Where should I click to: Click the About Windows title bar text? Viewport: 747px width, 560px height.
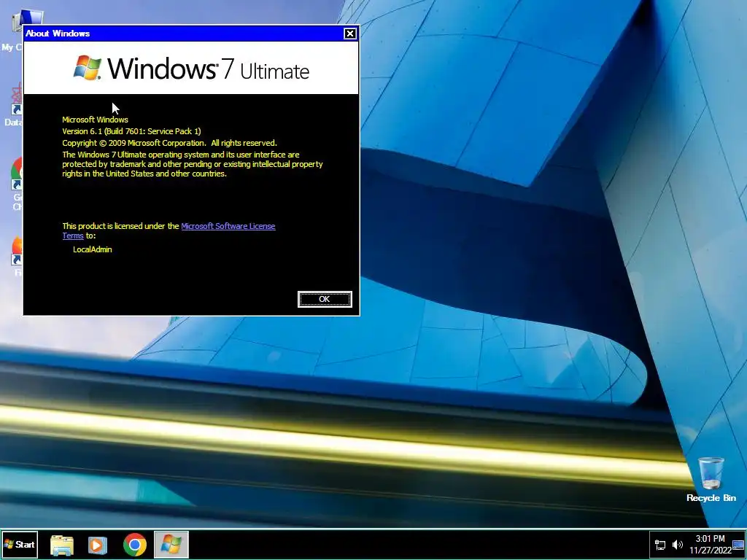click(58, 34)
